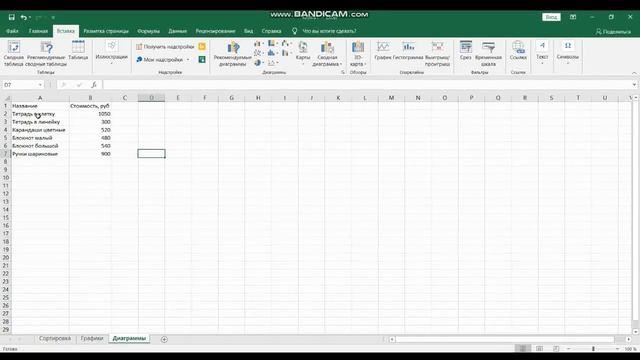Insert a Таблица from the ribbon
This screenshot has height=360, width=640.
pos(78,51)
